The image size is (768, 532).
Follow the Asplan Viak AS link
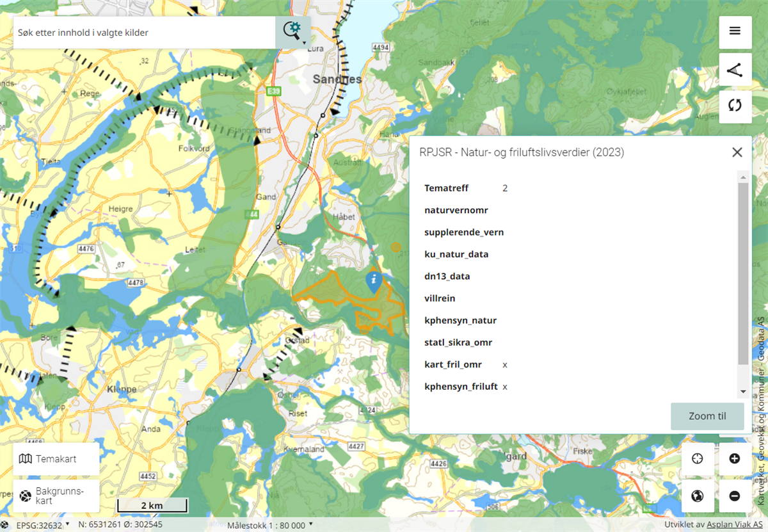click(730, 525)
